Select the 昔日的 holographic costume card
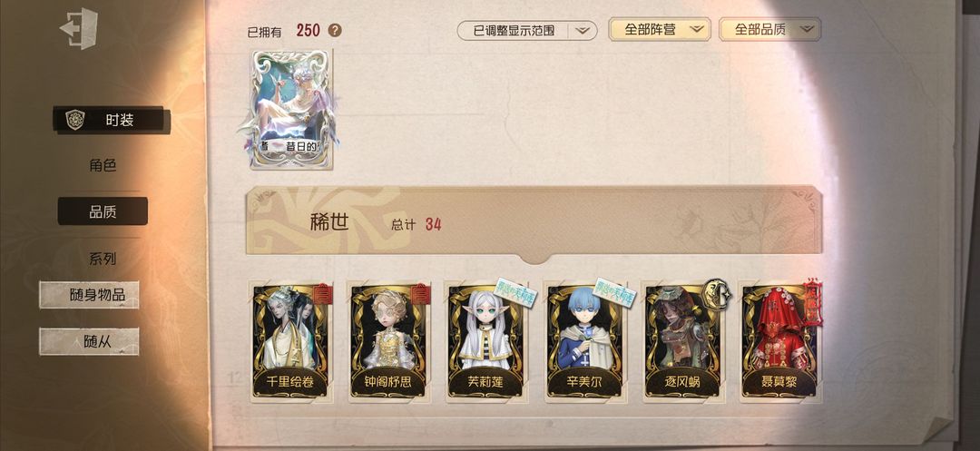This screenshot has width=980, height=451. pos(291,109)
